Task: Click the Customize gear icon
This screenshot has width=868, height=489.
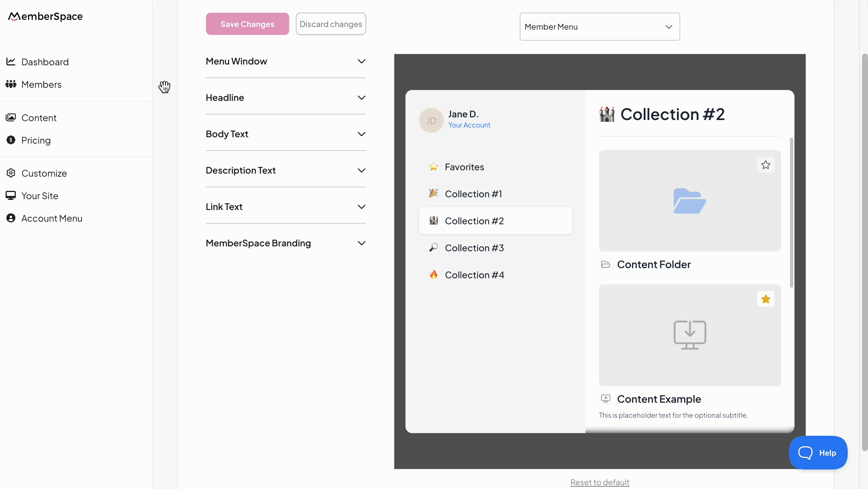Action: 11,173
